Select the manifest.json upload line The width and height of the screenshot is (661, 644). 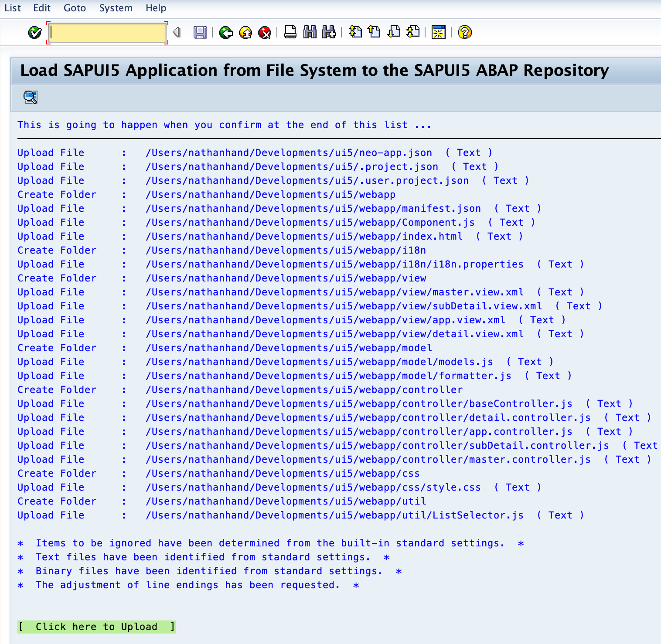pyautogui.click(x=279, y=208)
